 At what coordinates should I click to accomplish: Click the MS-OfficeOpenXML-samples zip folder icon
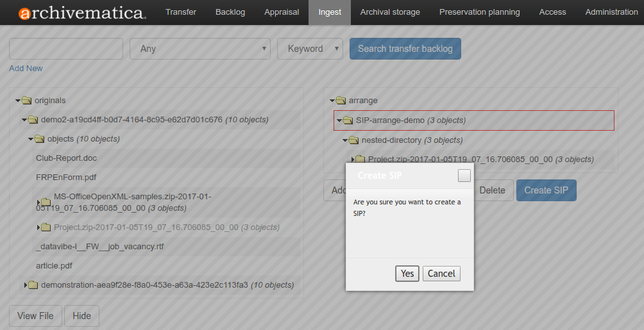[x=46, y=202]
